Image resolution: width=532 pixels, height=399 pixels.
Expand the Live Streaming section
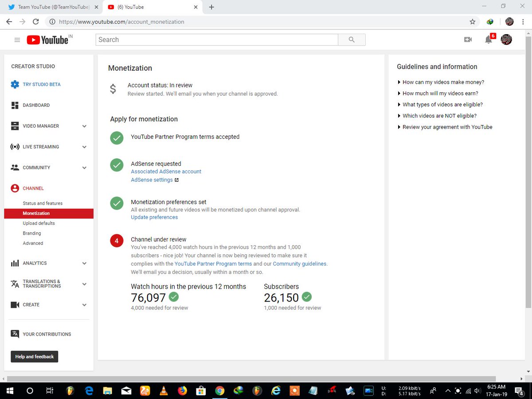click(x=84, y=147)
